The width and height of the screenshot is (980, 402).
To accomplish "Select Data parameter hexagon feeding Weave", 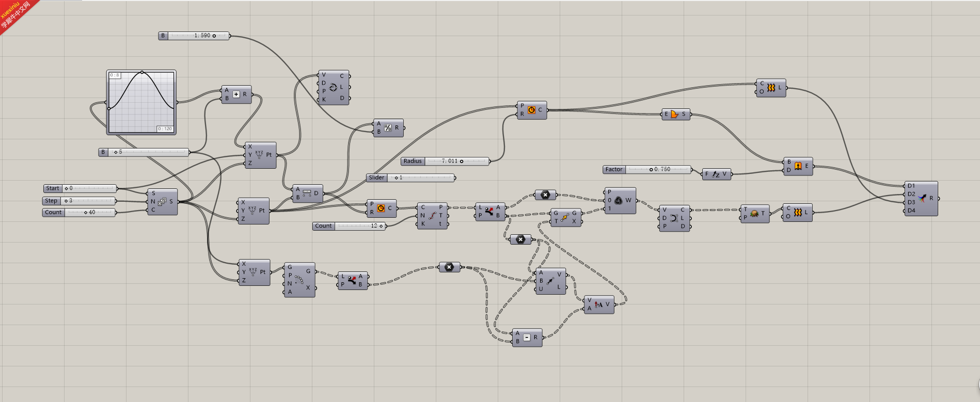I will [545, 195].
